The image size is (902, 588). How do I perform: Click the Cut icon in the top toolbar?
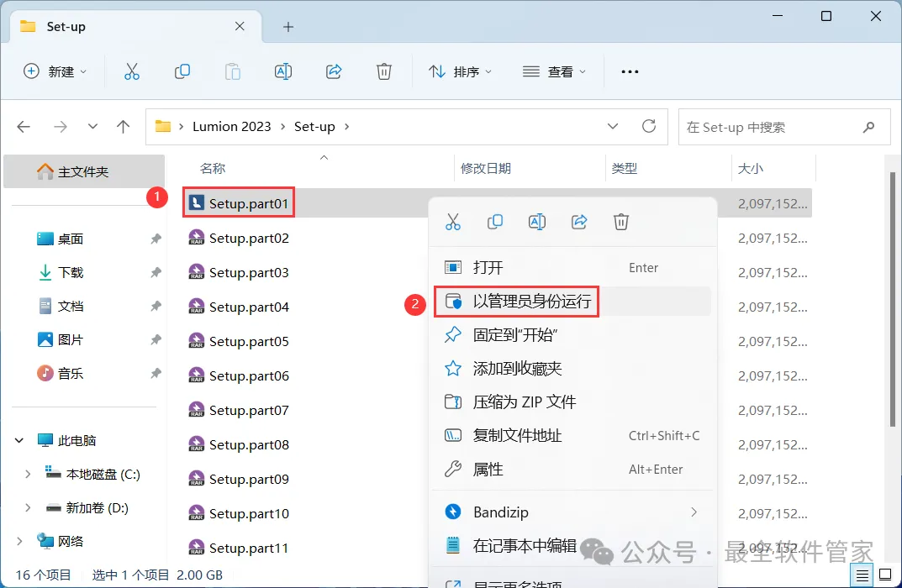click(132, 71)
